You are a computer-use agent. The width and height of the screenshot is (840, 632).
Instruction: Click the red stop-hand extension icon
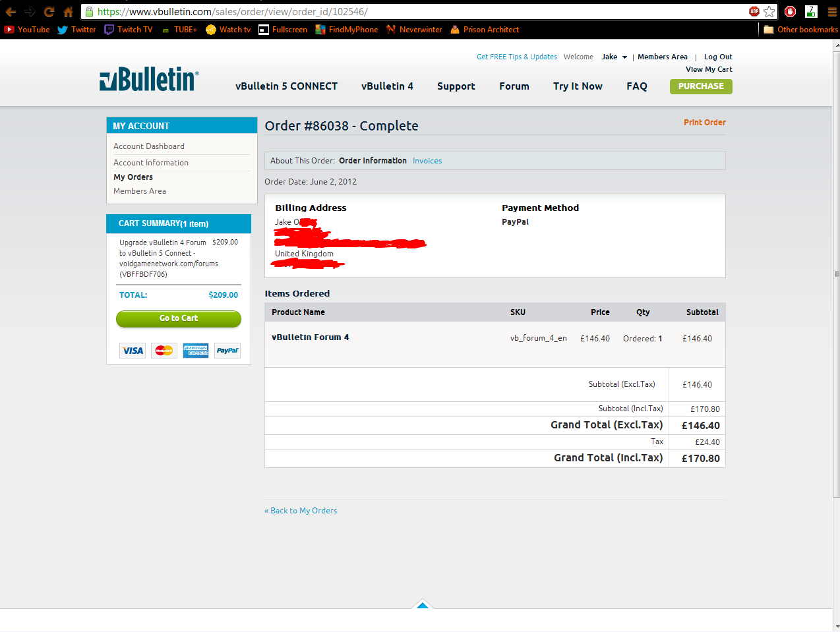[791, 11]
